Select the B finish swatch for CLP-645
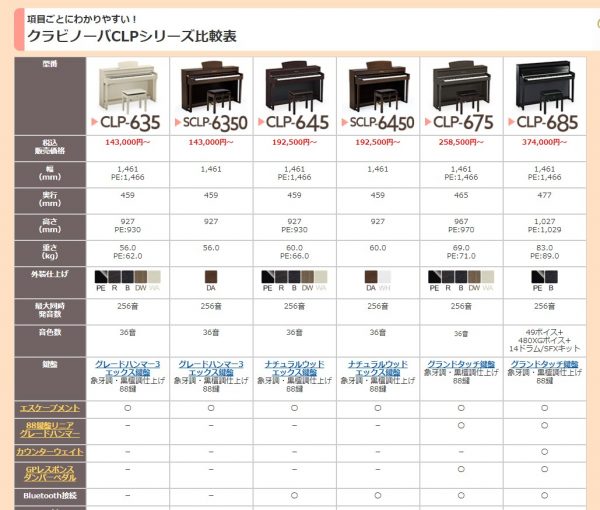 tap(294, 277)
